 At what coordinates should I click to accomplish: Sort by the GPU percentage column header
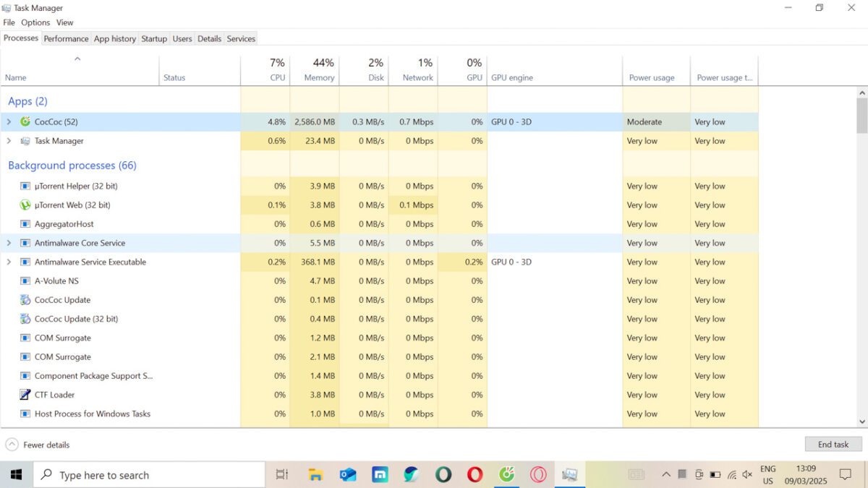point(462,71)
